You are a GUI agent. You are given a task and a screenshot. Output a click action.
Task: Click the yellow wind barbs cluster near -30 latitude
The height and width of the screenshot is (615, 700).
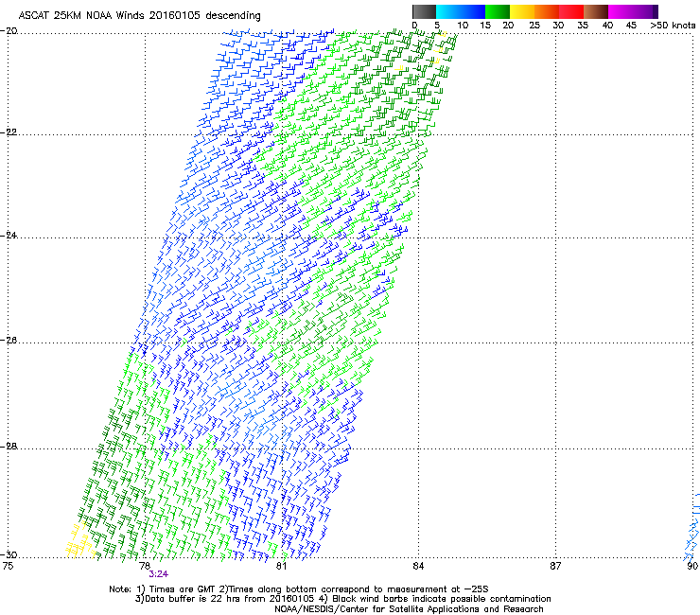click(x=79, y=541)
